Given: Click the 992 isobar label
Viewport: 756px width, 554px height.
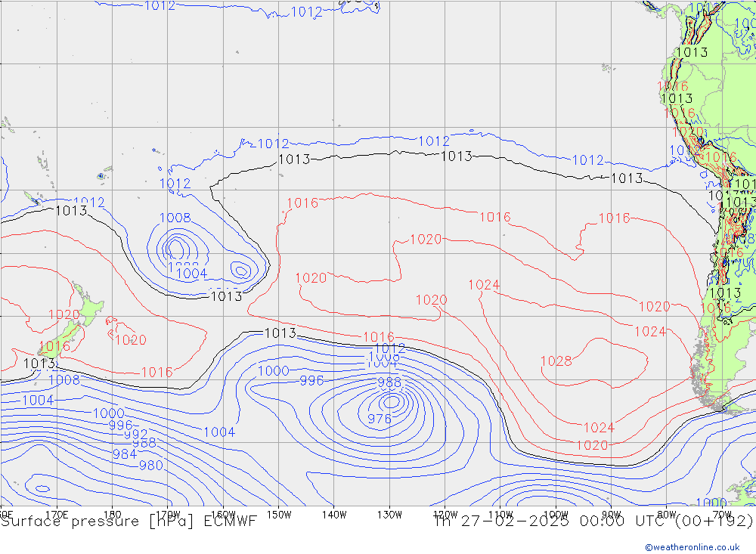Looking at the screenshot, I should 136,434.
